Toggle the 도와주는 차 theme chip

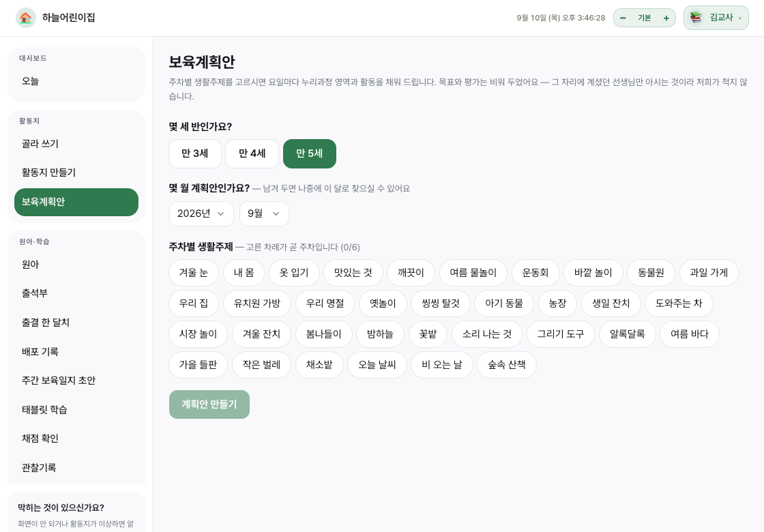point(679,304)
